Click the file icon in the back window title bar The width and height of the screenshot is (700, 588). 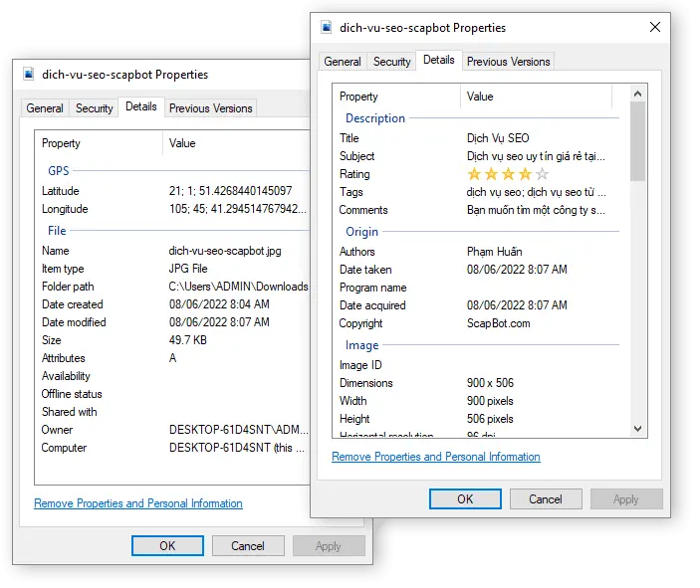(x=29, y=74)
